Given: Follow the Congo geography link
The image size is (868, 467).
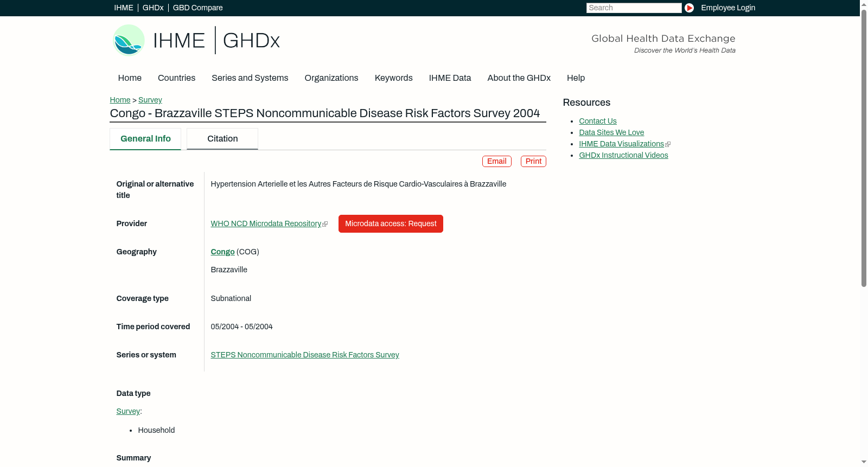Looking at the screenshot, I should [x=222, y=252].
